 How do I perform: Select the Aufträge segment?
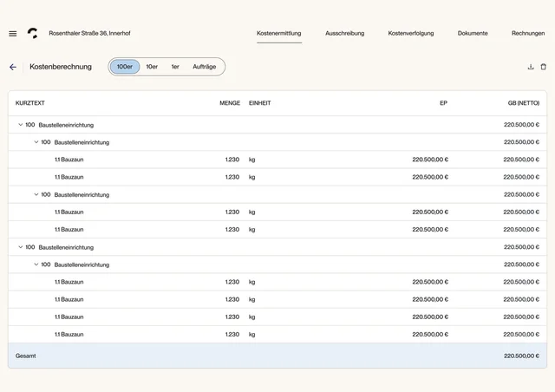click(205, 67)
